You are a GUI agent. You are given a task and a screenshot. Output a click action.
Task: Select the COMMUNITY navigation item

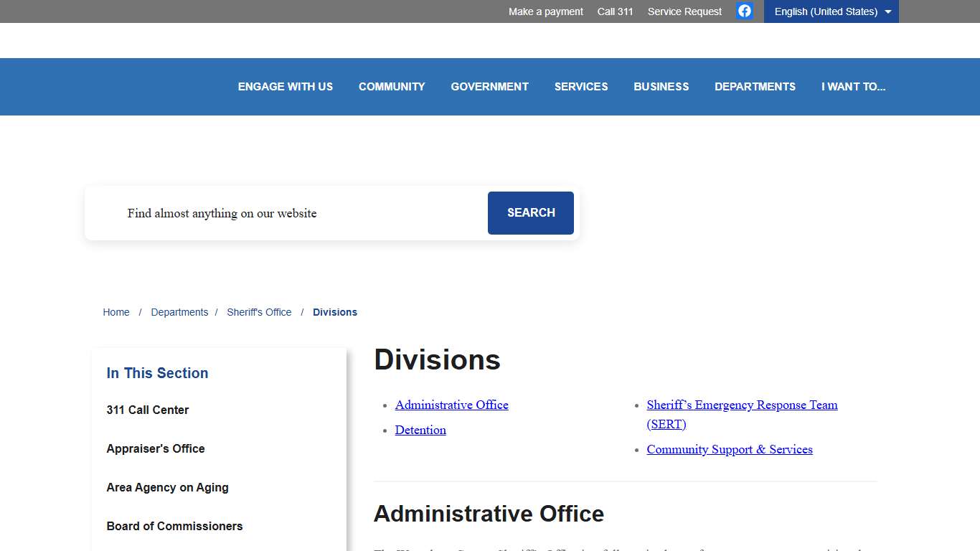click(392, 86)
